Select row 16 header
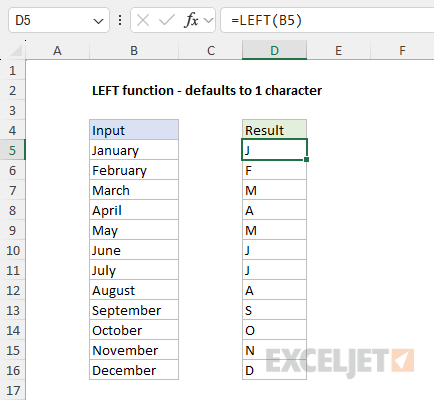Viewport: 434px width, 400px height. [x=13, y=370]
